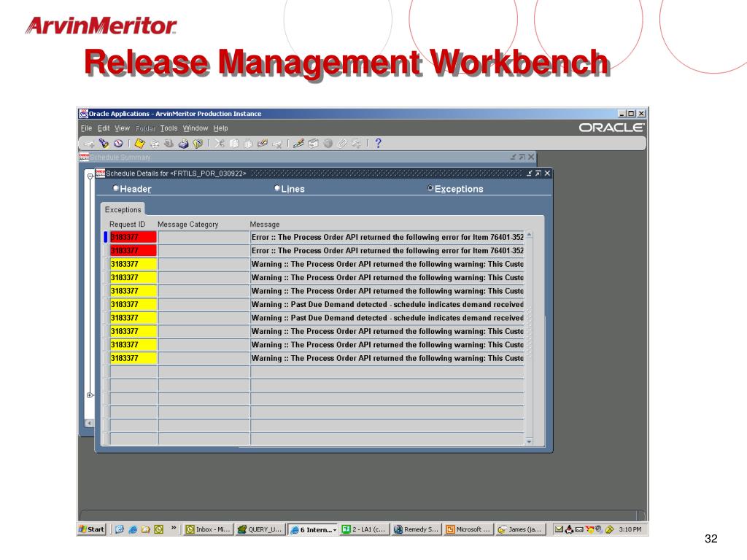Click the Print toolbar icon
The width and height of the screenshot is (747, 560).
coord(183,144)
